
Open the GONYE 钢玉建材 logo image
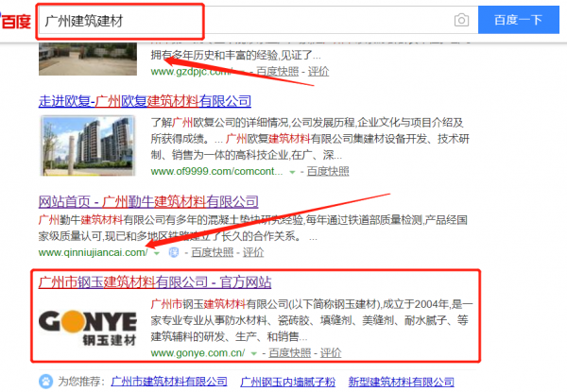(89, 322)
